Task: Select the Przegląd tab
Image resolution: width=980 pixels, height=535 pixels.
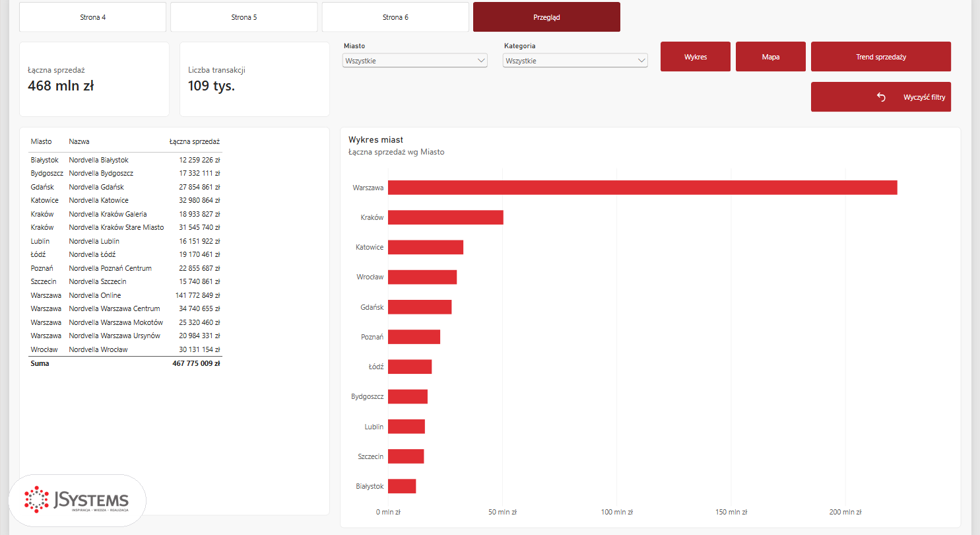Action: 546,17
